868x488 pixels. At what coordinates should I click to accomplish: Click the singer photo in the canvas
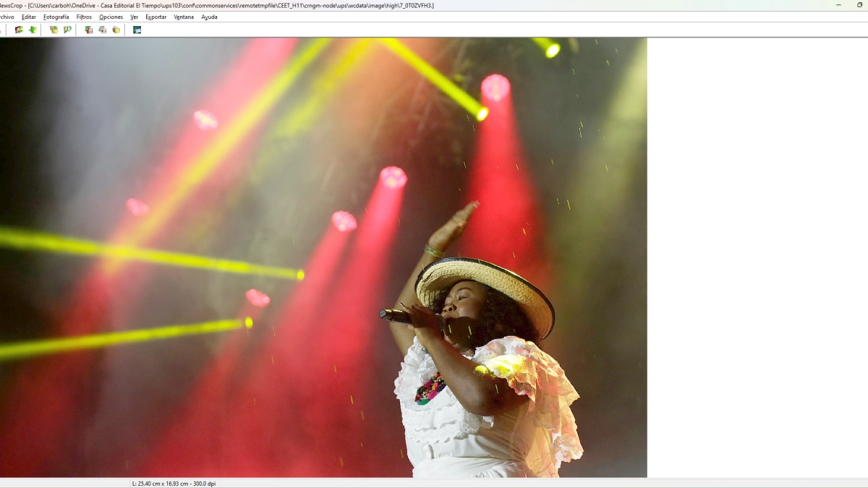[323, 257]
